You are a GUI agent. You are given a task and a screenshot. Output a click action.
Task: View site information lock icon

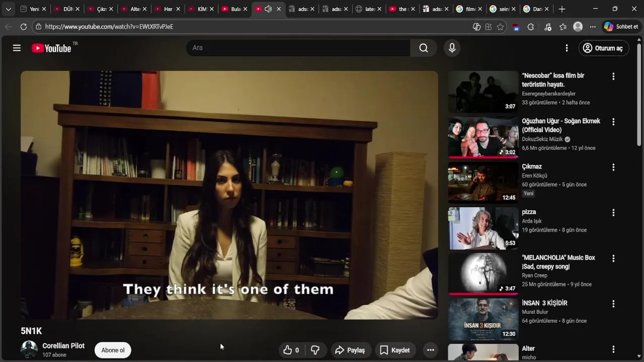(38, 27)
